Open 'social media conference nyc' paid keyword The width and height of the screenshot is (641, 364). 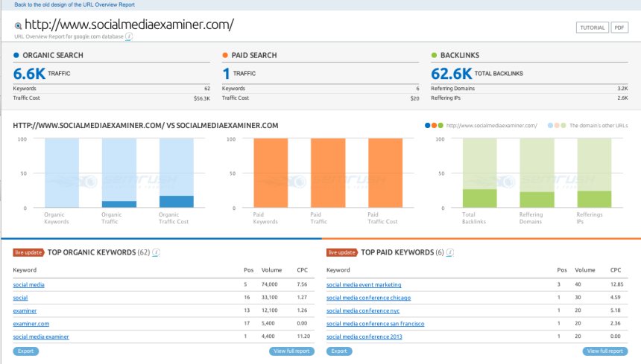coord(363,311)
